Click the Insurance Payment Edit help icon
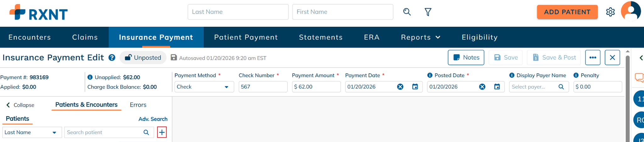This screenshot has height=142, width=644. [112, 58]
